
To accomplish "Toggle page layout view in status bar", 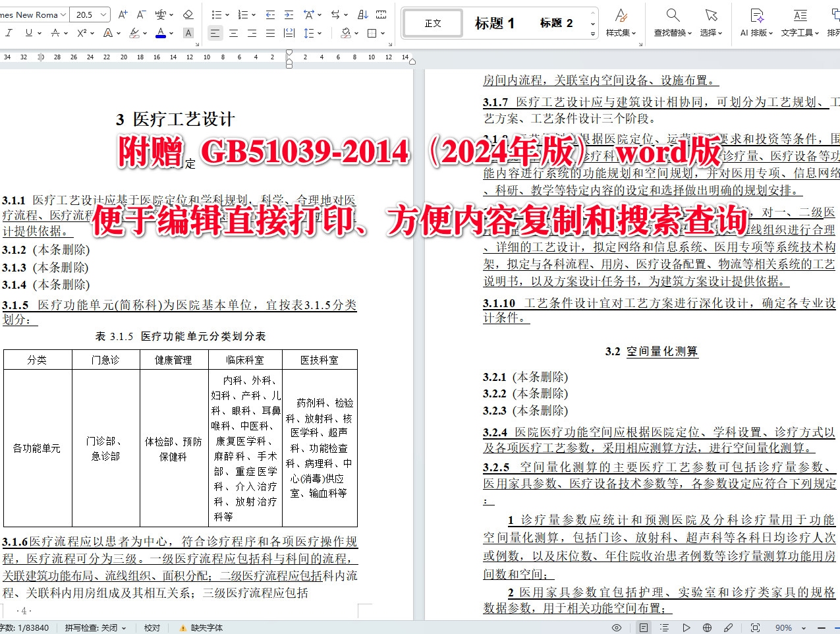I will click(x=644, y=627).
